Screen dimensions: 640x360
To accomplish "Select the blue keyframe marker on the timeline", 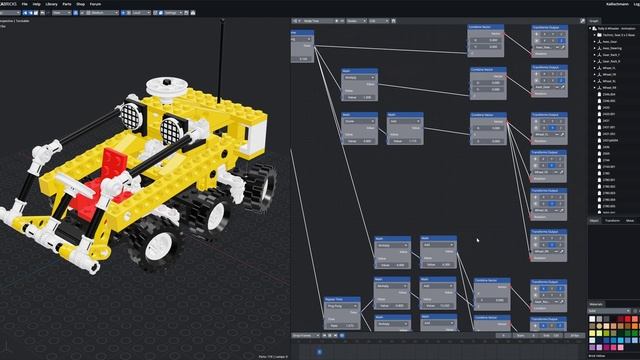I will [x=320, y=351].
